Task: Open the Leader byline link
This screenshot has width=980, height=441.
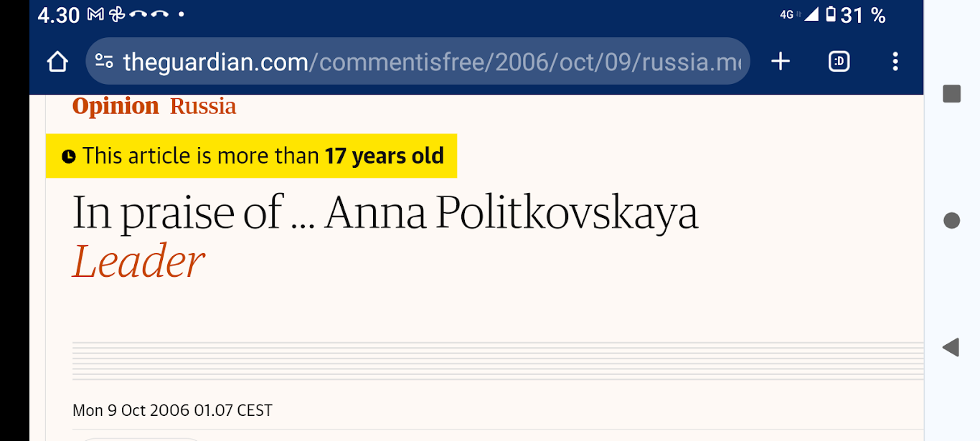Action: coord(138,262)
